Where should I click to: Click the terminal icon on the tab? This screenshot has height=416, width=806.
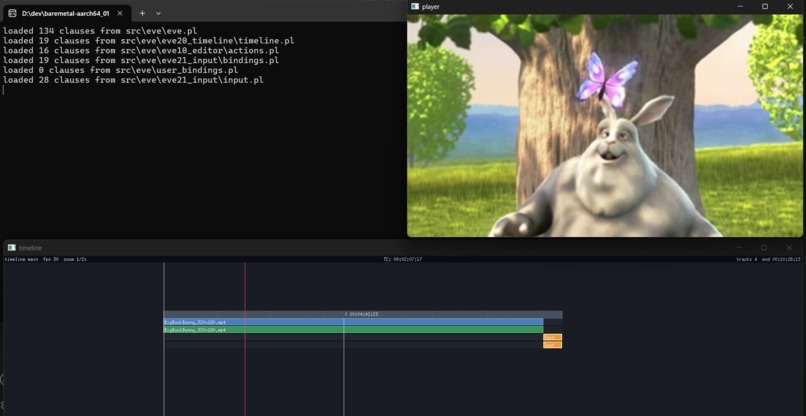point(12,13)
